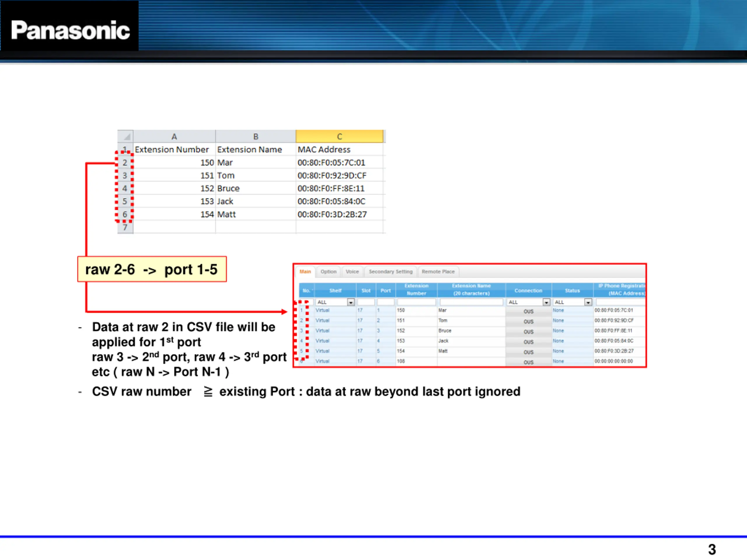
Task: Click spreadsheet cell containing 'Mar'
Action: [x=256, y=163]
